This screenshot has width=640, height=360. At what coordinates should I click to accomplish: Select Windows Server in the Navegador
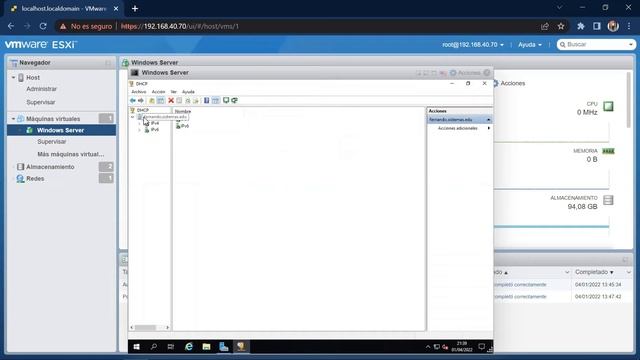tap(61, 130)
